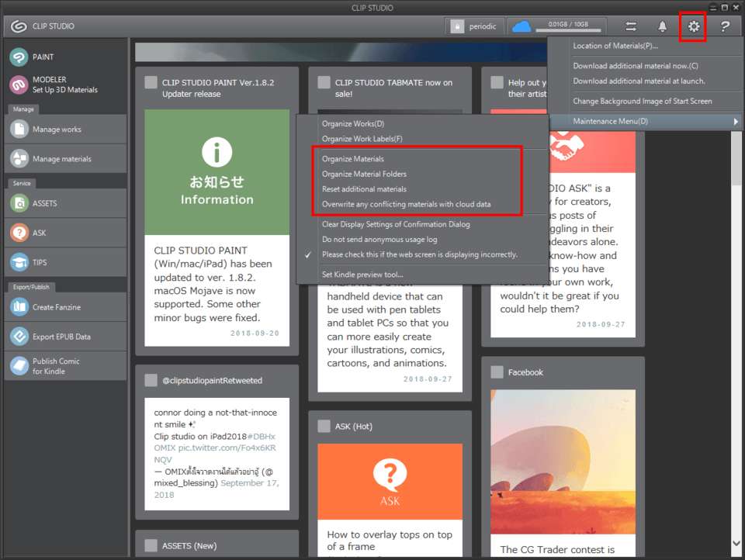This screenshot has width=745, height=560.
Task: Click the green Information image
Action: pos(217,172)
